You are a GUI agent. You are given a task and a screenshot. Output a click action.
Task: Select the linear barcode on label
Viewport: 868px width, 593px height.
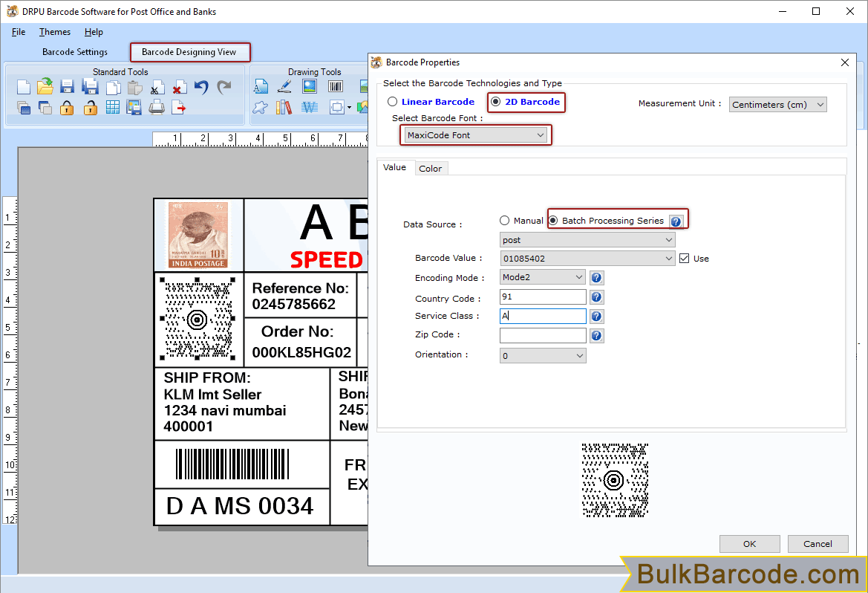232,464
